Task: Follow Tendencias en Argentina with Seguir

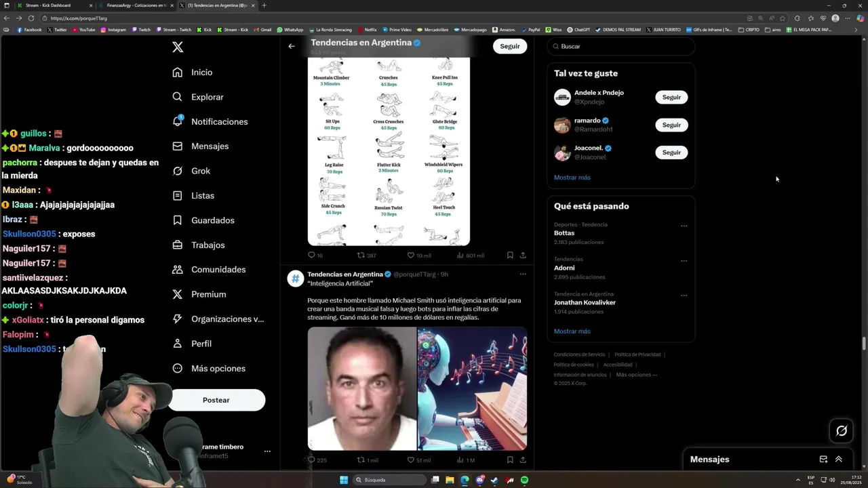Action: point(510,46)
